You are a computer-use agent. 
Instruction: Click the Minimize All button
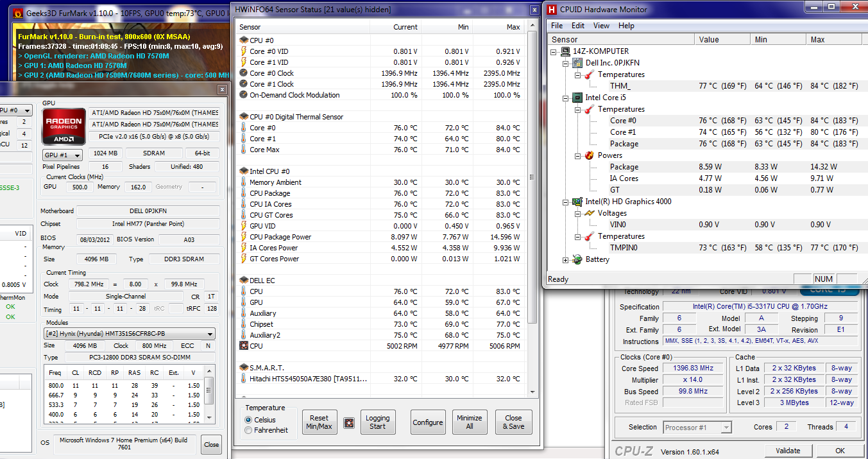[x=470, y=422]
